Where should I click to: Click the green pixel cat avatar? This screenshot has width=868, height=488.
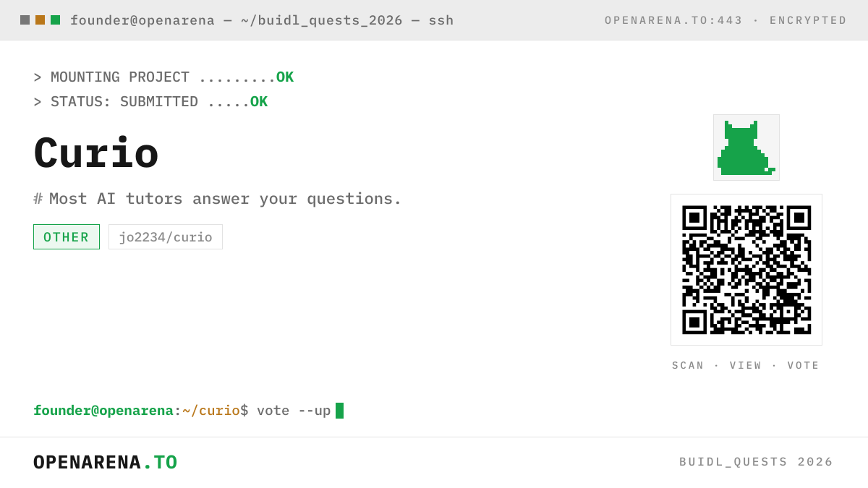point(746,147)
